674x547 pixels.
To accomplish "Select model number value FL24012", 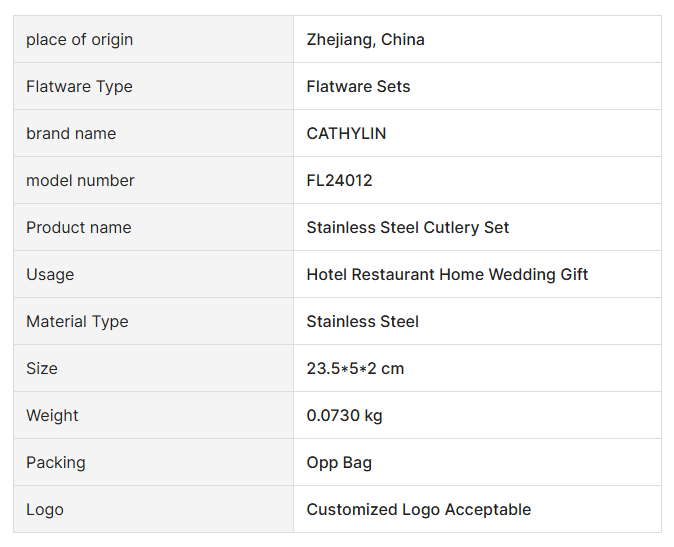I will [x=339, y=181].
